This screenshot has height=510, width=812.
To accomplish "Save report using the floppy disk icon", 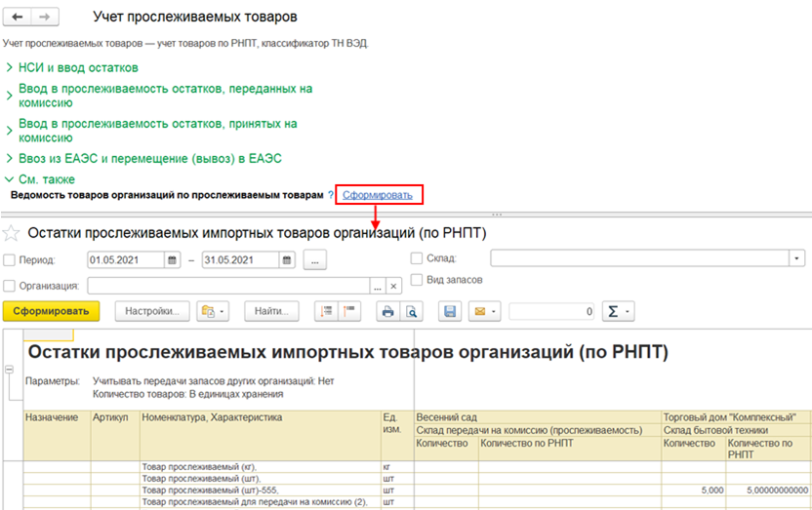I will coord(450,312).
